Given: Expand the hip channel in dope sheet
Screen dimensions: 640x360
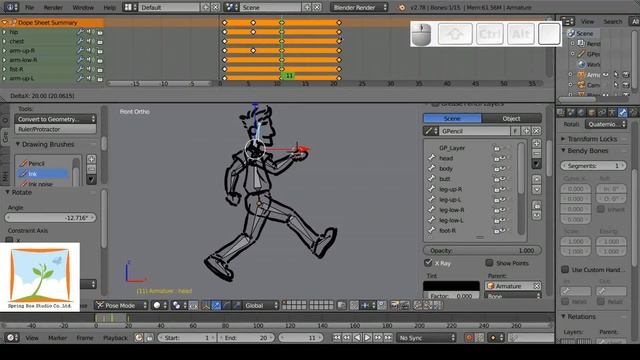Looking at the screenshot, I should click(4, 32).
